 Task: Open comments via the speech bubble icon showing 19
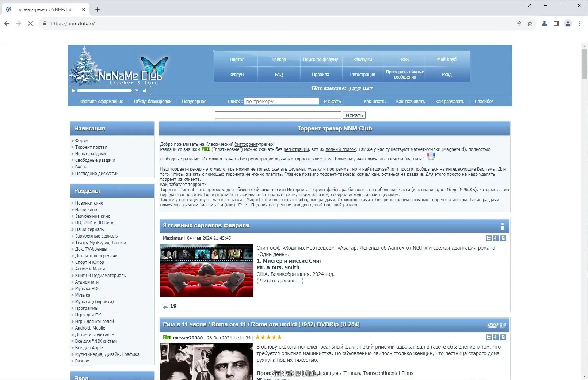point(166,306)
